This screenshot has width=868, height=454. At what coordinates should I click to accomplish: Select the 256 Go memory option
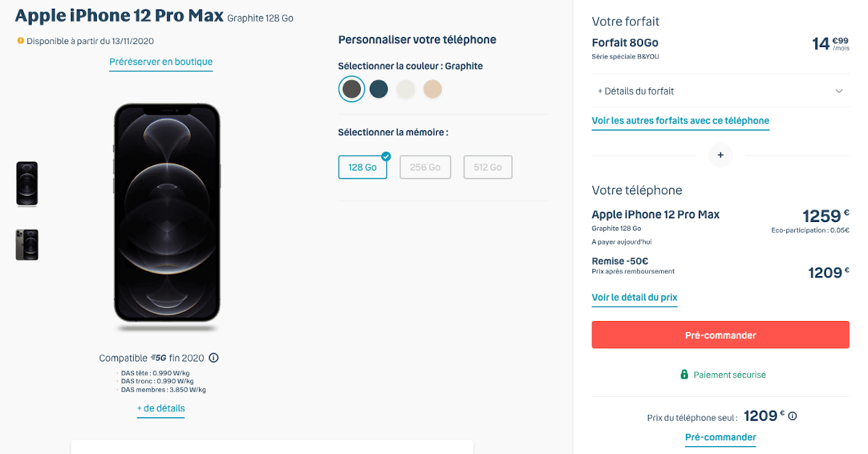(x=425, y=166)
